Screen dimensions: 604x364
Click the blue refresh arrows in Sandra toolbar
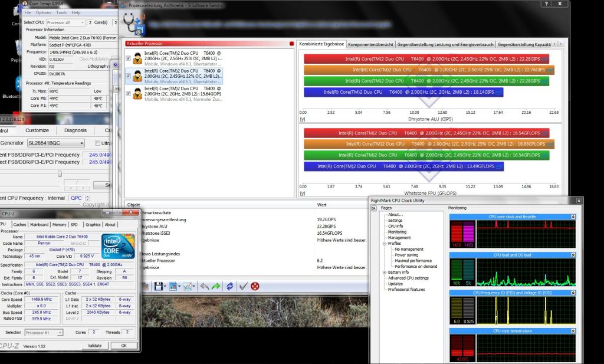click(x=229, y=286)
